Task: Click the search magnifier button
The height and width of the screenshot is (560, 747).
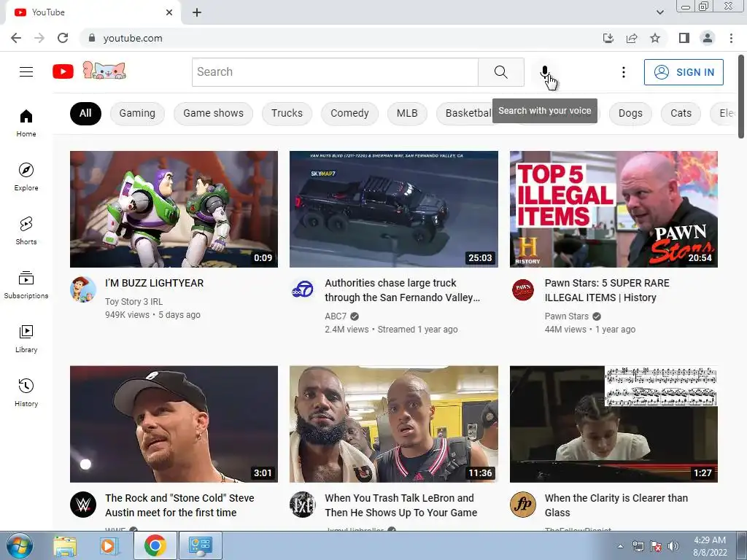Action: pos(500,72)
